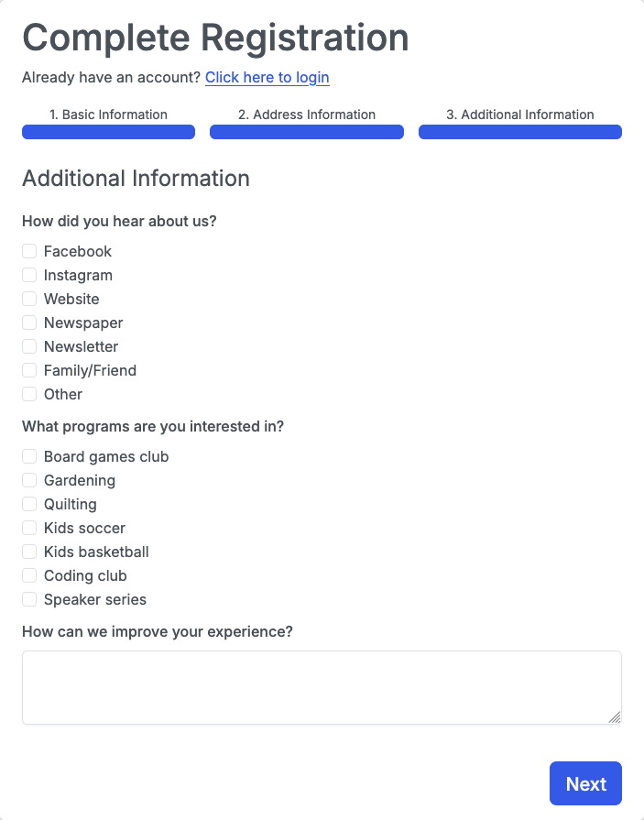Click the Next button

(x=585, y=783)
